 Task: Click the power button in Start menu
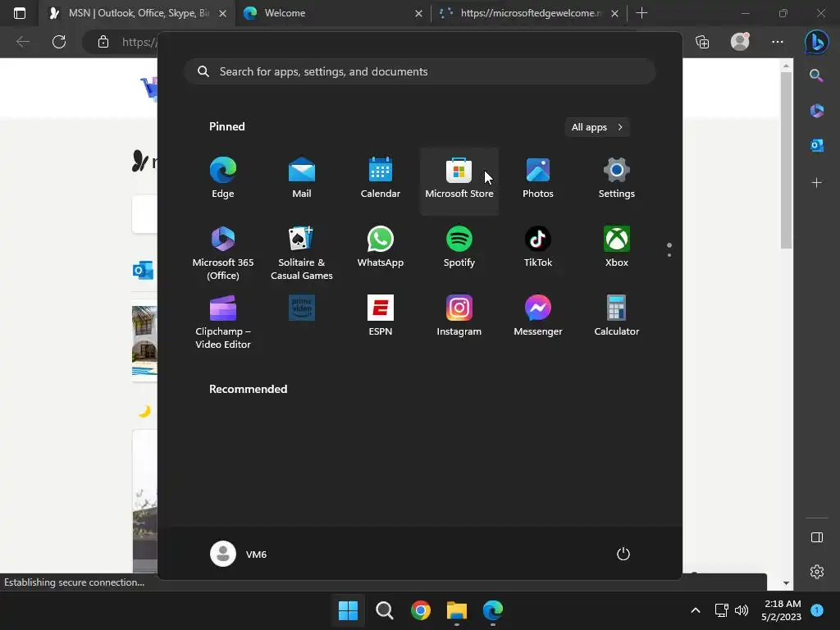(x=623, y=554)
